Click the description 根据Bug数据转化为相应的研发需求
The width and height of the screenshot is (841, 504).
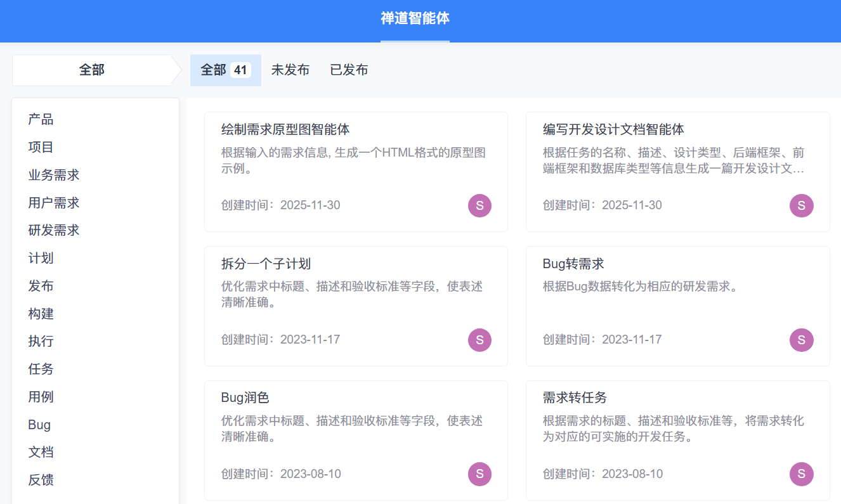(x=641, y=287)
